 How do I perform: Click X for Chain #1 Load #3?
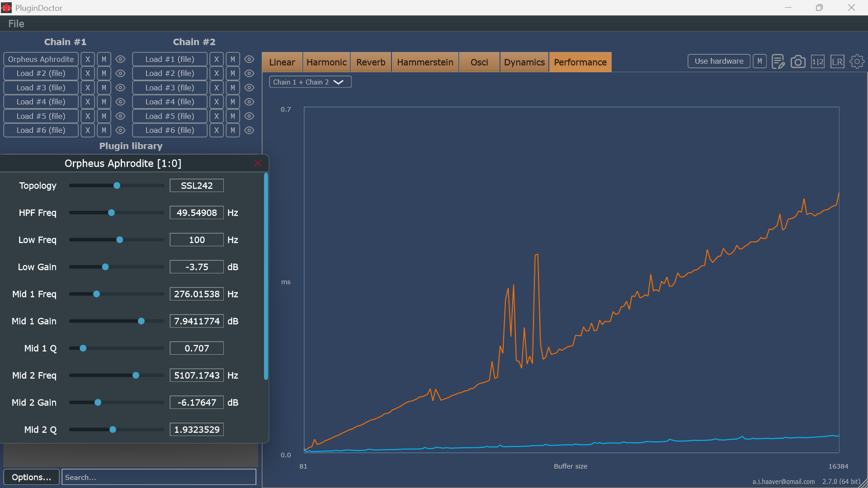pyautogui.click(x=88, y=88)
